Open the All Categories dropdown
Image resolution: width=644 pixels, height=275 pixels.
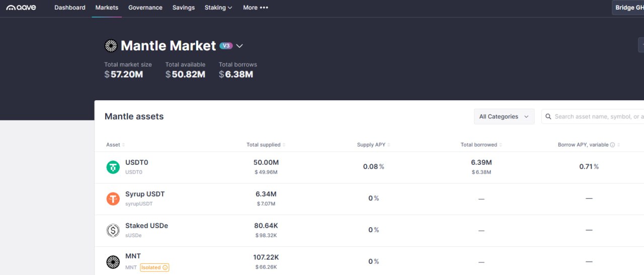click(504, 117)
